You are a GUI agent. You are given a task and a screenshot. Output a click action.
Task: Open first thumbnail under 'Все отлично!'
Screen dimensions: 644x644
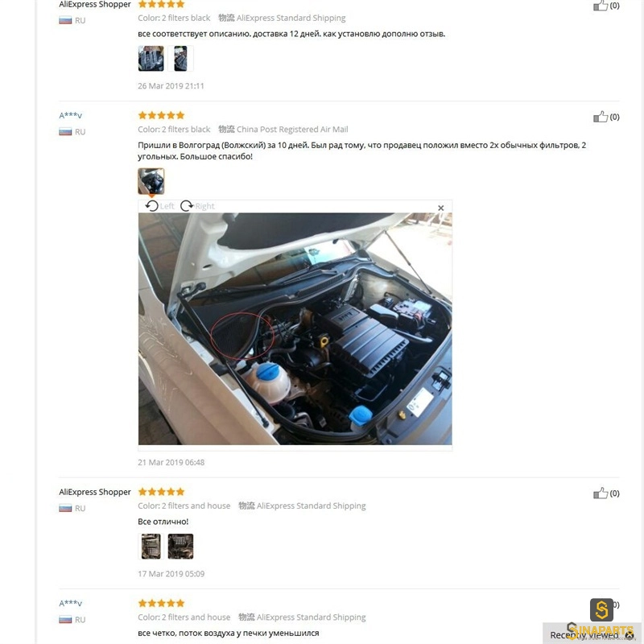[151, 547]
